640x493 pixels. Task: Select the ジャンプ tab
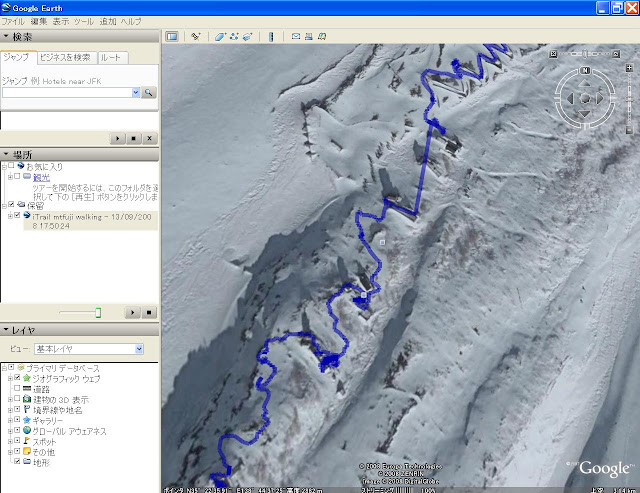(18, 58)
